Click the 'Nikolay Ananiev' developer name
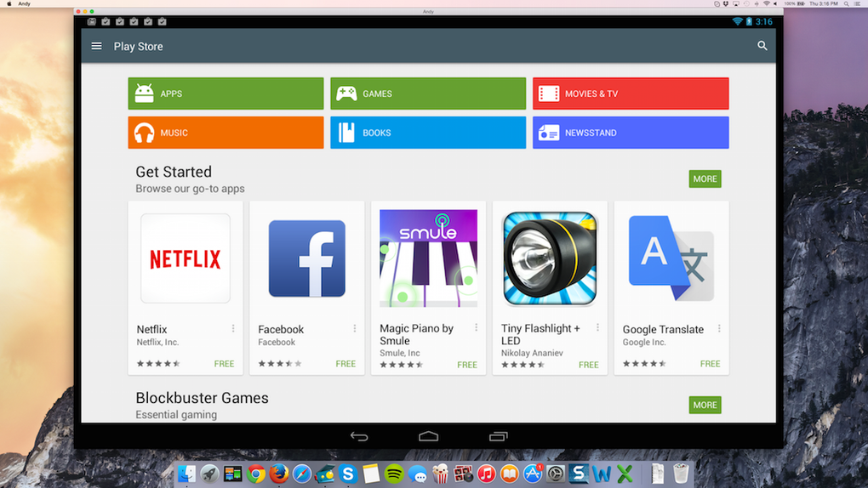Viewport: 868px width, 488px height. pos(532,353)
